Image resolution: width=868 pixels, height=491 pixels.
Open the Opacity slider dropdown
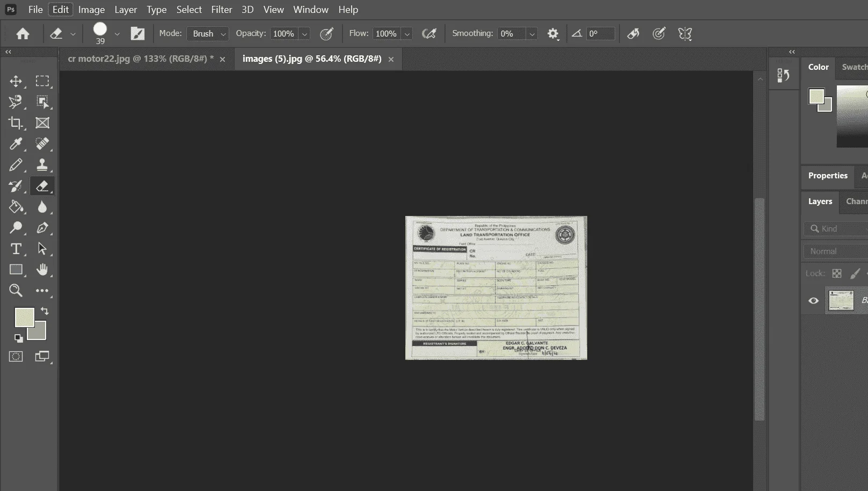pyautogui.click(x=304, y=34)
